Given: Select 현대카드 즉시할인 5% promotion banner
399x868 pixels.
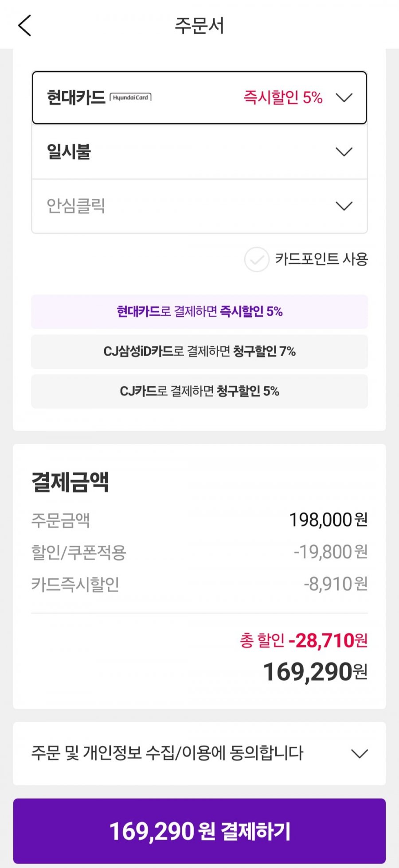Looking at the screenshot, I should 199,311.
